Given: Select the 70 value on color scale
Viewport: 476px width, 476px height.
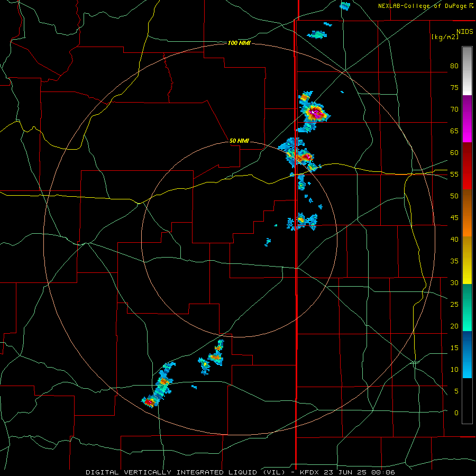Looking at the screenshot, I should pos(454,109).
